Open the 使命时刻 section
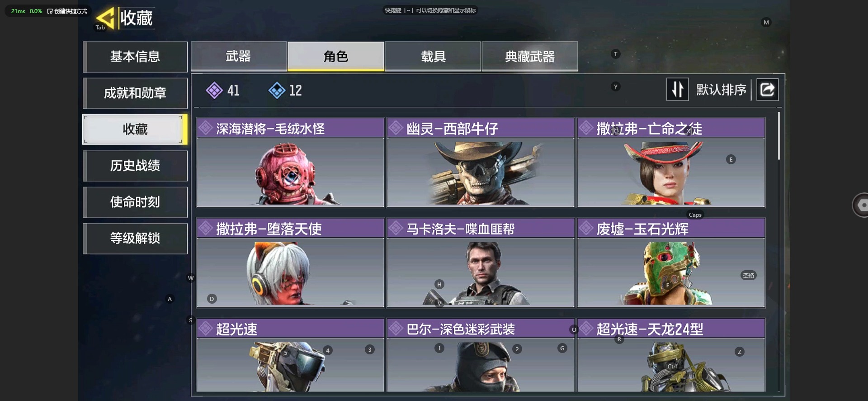 point(135,202)
